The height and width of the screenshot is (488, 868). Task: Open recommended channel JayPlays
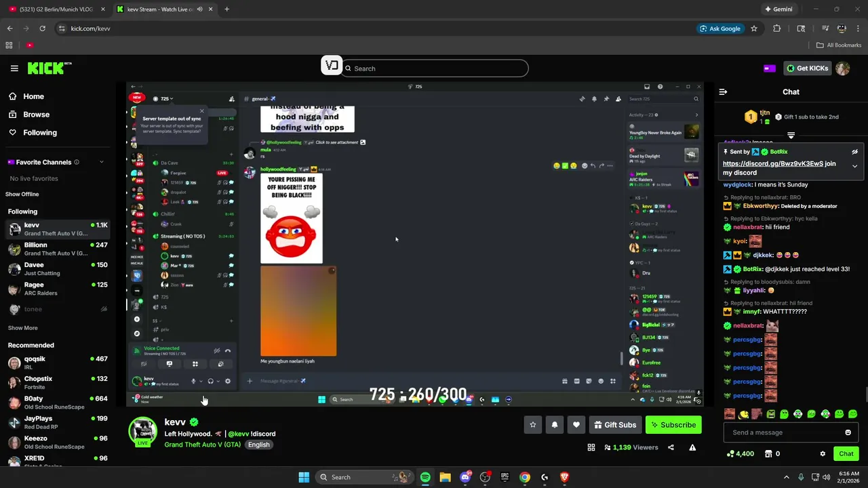pyautogui.click(x=58, y=422)
